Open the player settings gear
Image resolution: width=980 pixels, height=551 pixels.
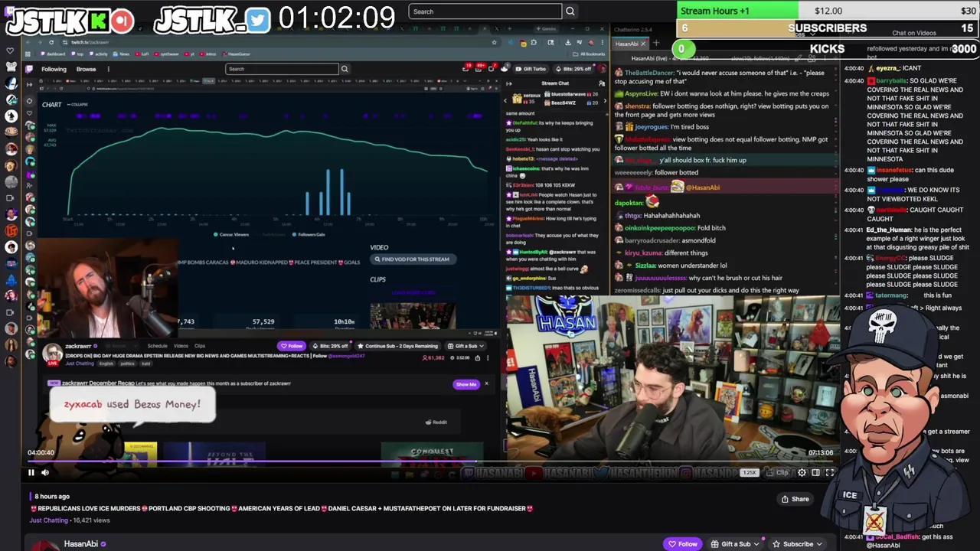[x=802, y=473]
